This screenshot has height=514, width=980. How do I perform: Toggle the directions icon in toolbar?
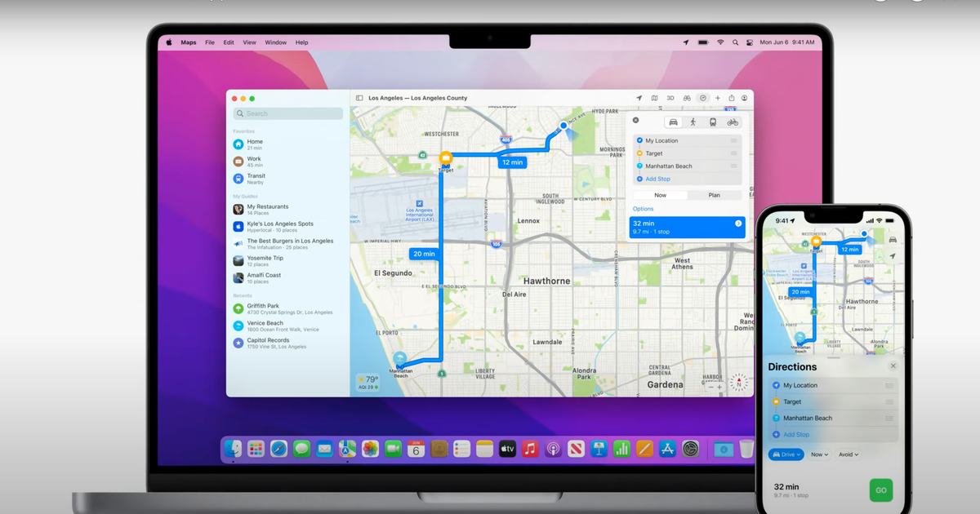tap(703, 98)
